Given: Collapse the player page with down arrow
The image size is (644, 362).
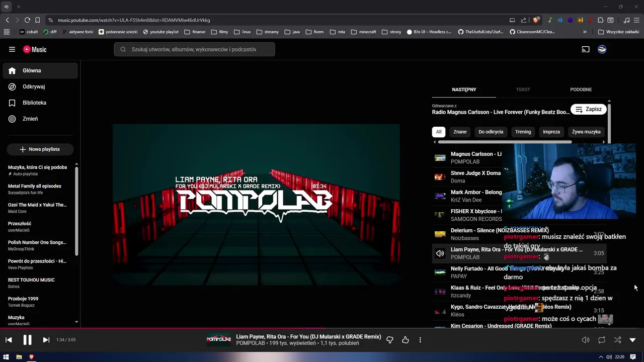Looking at the screenshot, I should coord(633,340).
